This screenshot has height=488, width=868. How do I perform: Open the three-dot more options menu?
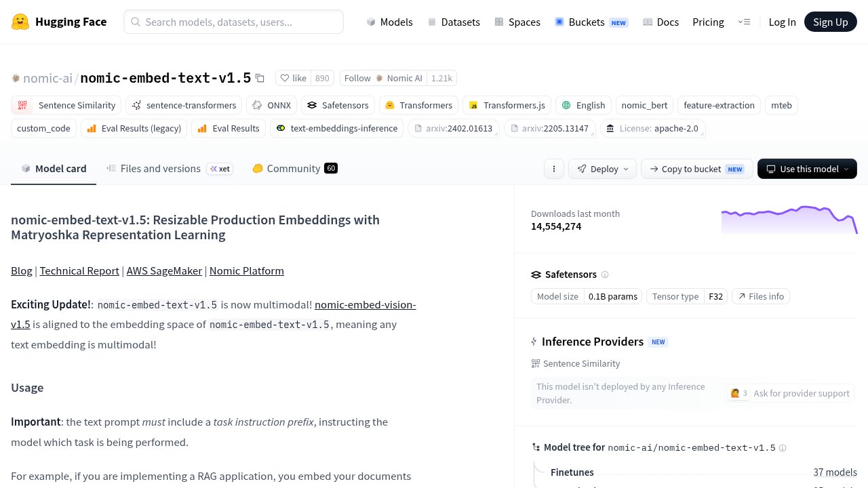click(554, 169)
